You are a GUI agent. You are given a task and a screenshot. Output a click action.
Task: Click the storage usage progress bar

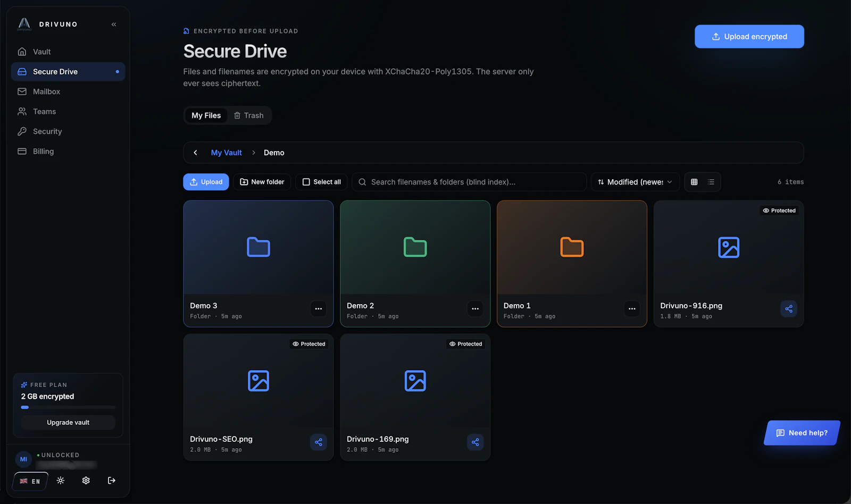68,407
